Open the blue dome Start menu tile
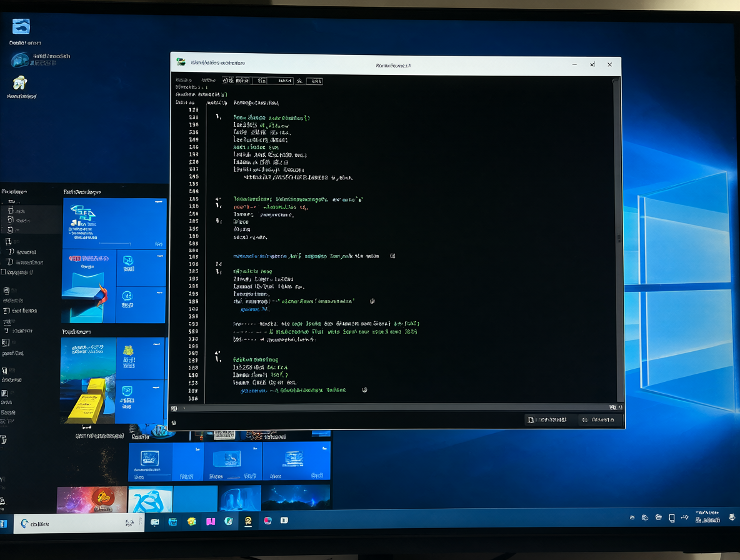Viewport: 740px width, 560px height. [240, 499]
